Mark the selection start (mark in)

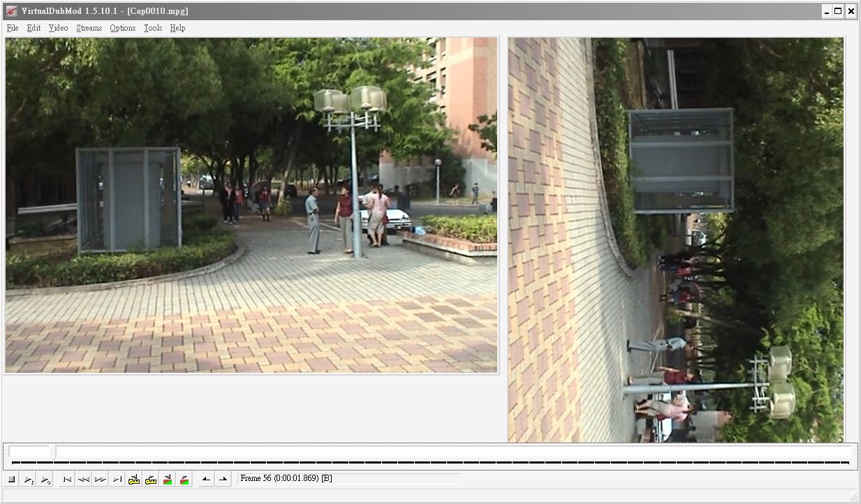click(x=206, y=480)
